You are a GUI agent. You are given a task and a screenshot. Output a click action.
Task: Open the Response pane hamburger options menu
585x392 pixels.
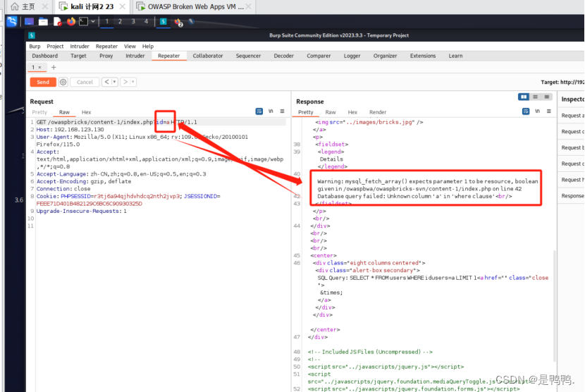pyautogui.click(x=549, y=111)
